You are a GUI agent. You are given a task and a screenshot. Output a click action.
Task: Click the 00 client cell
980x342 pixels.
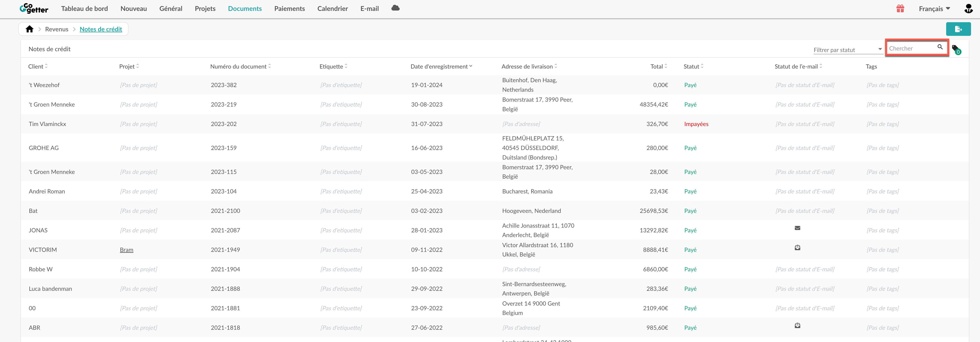pyautogui.click(x=32, y=308)
